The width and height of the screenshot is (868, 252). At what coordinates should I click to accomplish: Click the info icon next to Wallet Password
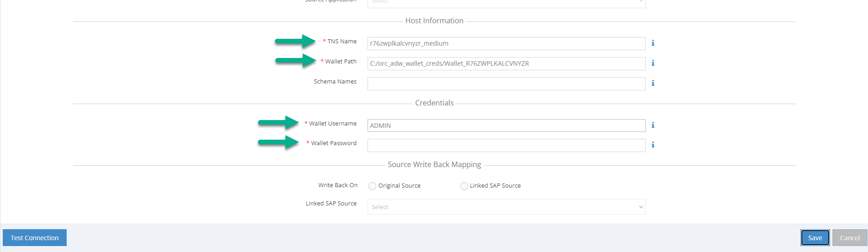tap(653, 145)
